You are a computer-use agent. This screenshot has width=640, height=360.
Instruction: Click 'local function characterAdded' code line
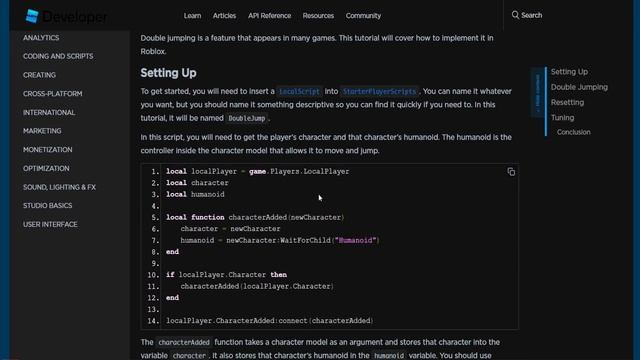255,218
